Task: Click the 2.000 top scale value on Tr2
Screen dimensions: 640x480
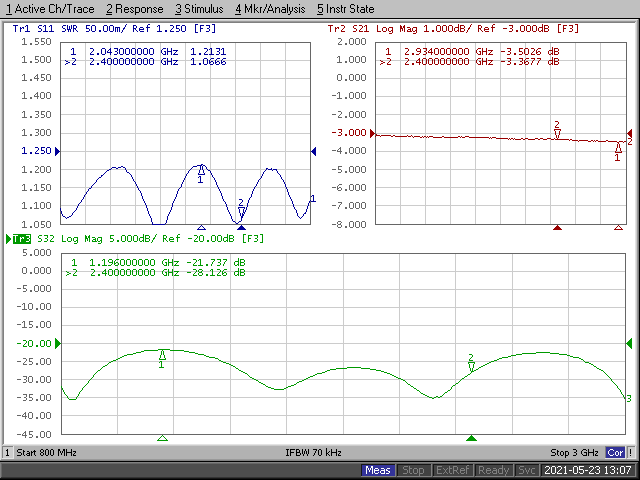Action: click(351, 42)
